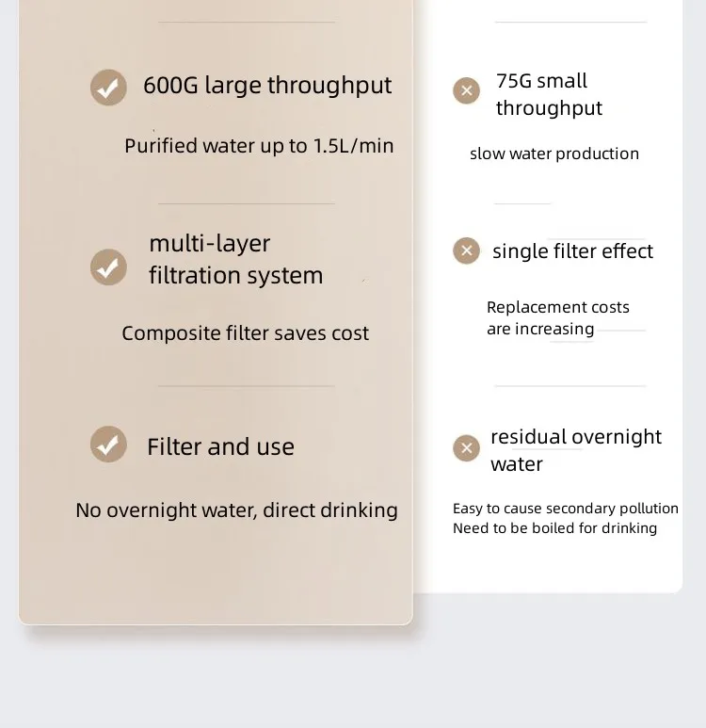Image resolution: width=706 pixels, height=728 pixels.
Task: Select the 75G small throughput heading
Action: coord(549,94)
